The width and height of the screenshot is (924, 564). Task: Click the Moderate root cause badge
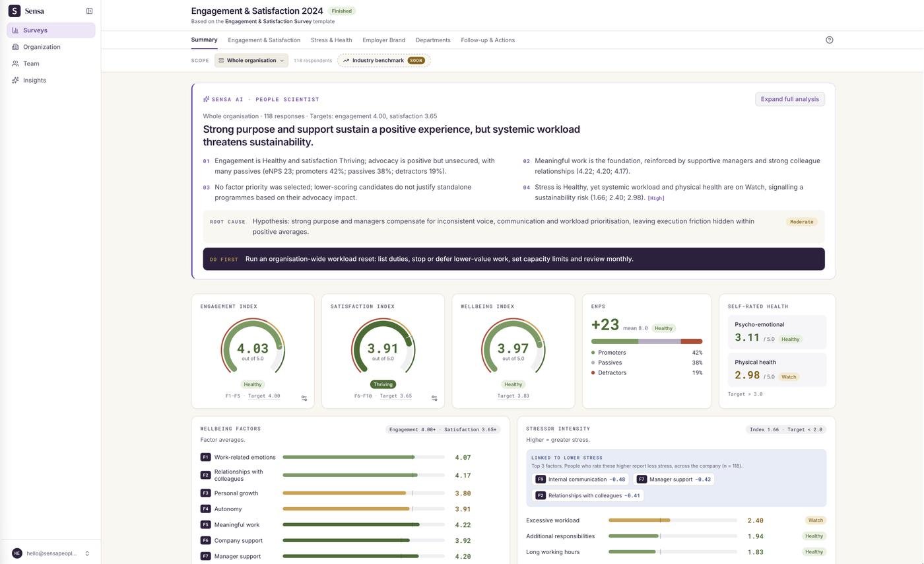tap(802, 222)
